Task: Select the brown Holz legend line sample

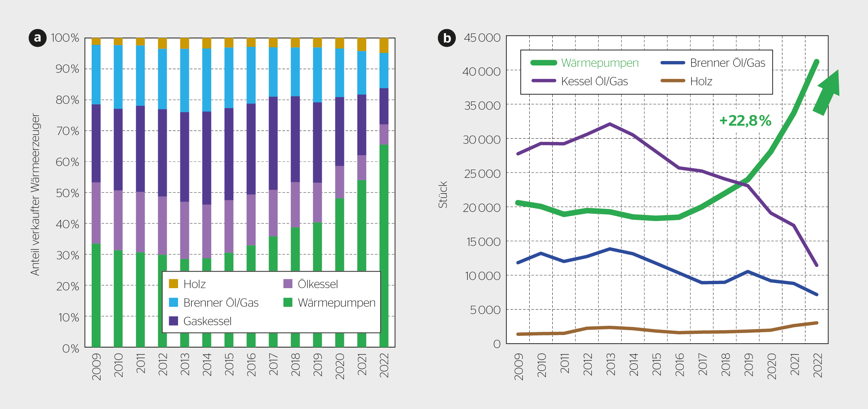Action: click(x=673, y=81)
